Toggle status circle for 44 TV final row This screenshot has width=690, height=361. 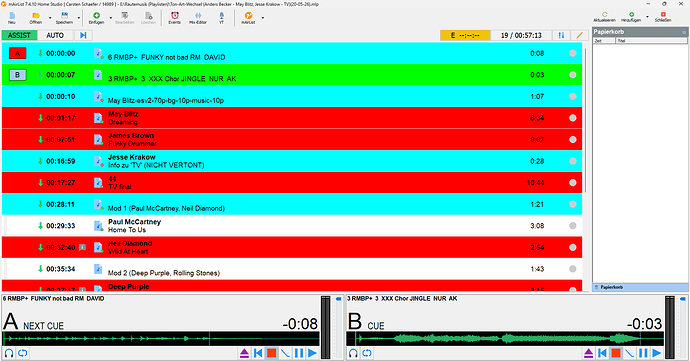pos(573,183)
